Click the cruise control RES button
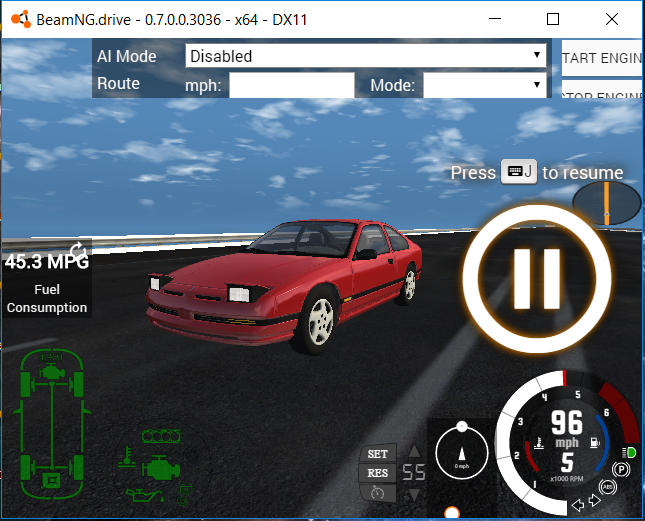The image size is (645, 521). click(x=377, y=473)
